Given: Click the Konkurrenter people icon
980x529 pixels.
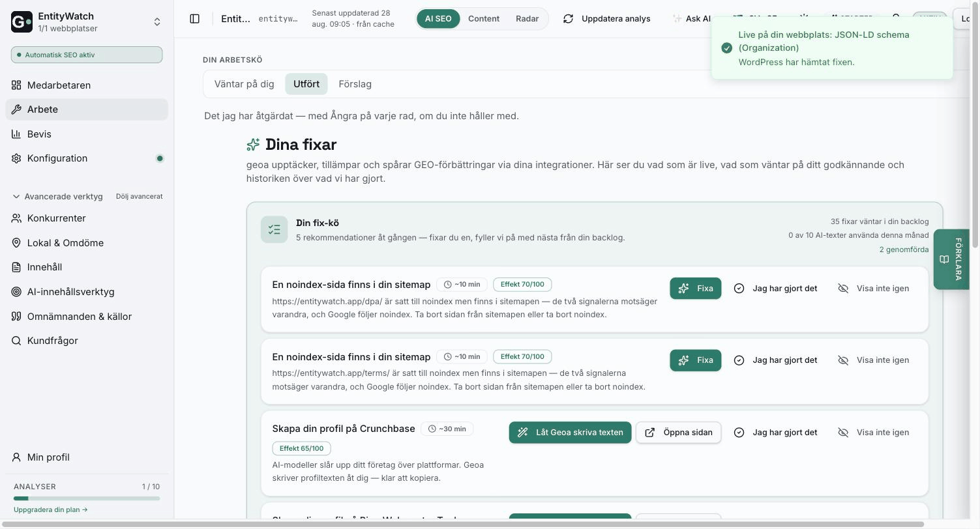Looking at the screenshot, I should tap(16, 218).
